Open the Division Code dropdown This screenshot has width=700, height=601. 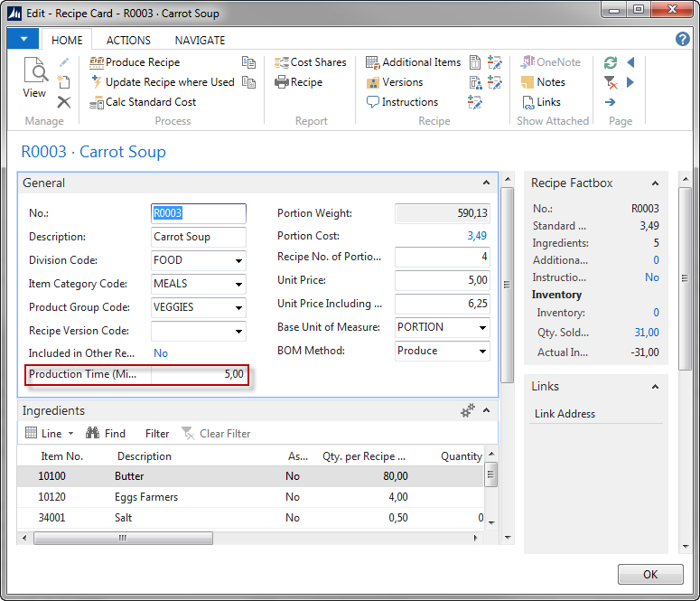pos(238,260)
